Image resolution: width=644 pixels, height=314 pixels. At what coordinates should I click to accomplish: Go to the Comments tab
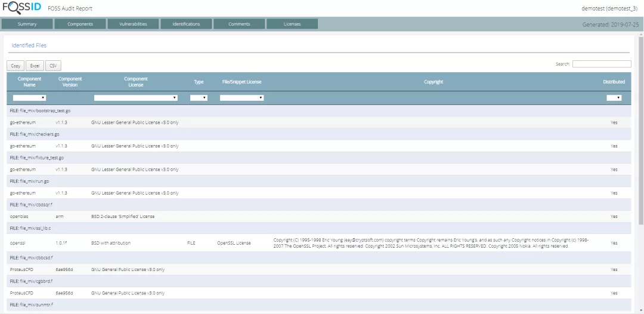pos(239,24)
